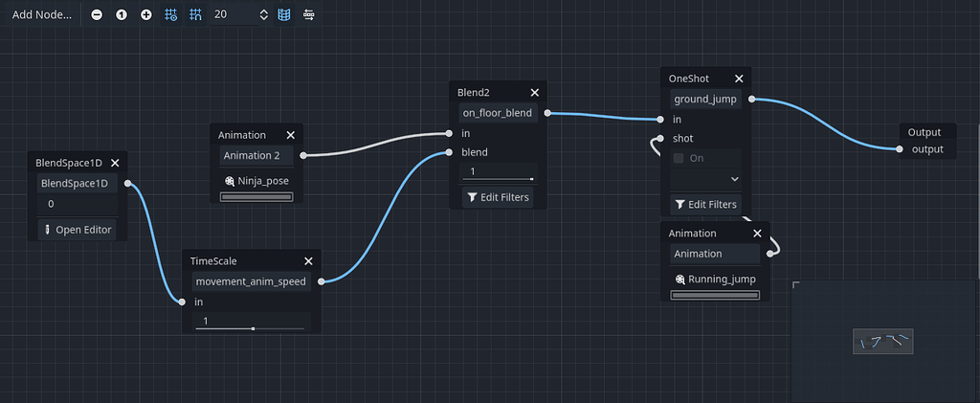
Task: Click the Output node input port
Action: click(x=899, y=149)
